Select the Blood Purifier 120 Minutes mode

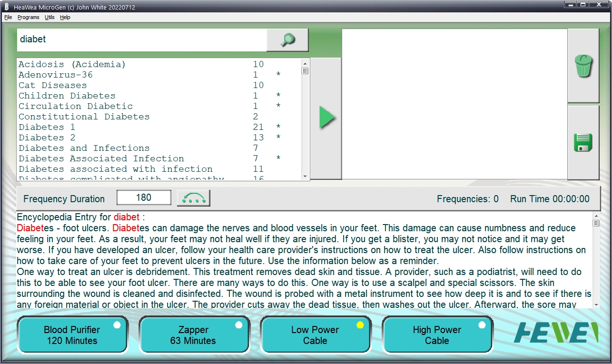click(x=72, y=335)
